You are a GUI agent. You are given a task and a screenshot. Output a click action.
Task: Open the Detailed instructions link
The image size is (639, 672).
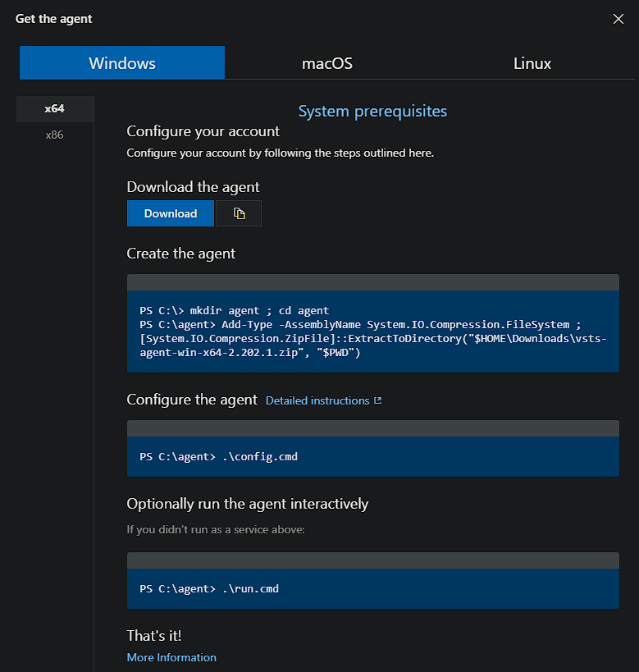point(317,400)
